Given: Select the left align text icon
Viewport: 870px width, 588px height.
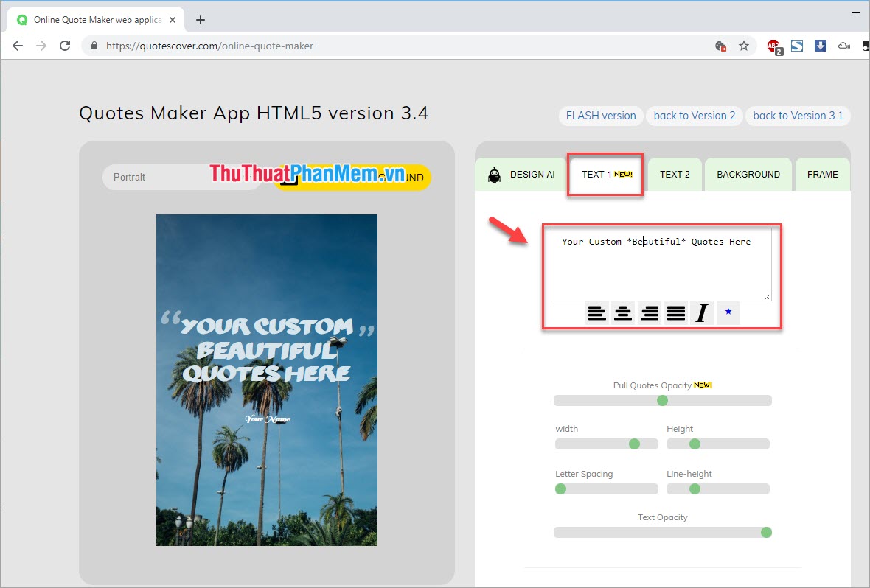Looking at the screenshot, I should click(597, 312).
